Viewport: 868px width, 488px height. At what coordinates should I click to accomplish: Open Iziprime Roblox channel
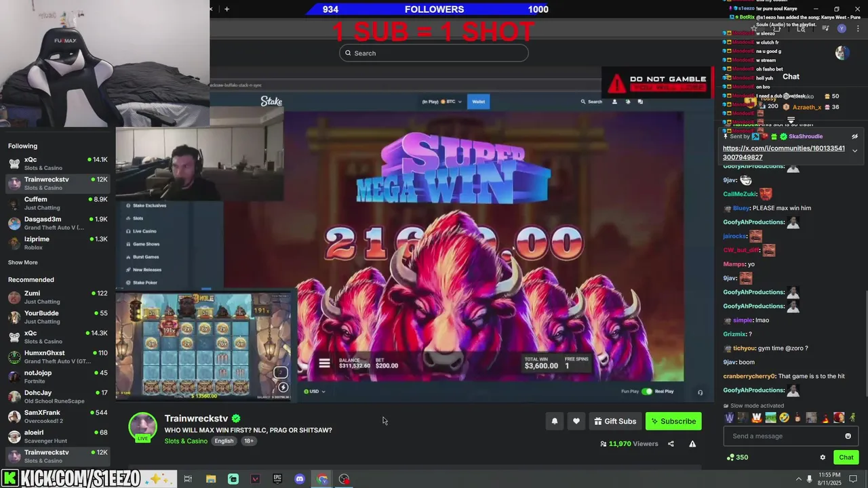tap(57, 243)
